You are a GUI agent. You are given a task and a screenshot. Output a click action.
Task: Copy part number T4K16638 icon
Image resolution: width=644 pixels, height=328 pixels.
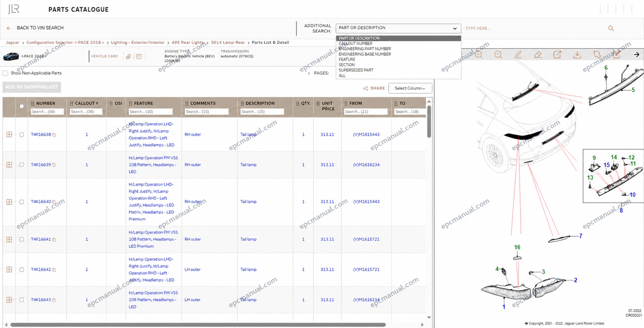tap(54, 135)
